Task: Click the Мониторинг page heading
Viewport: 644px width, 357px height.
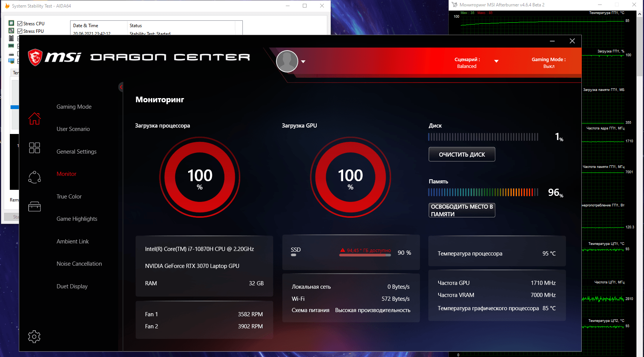Action: point(160,100)
